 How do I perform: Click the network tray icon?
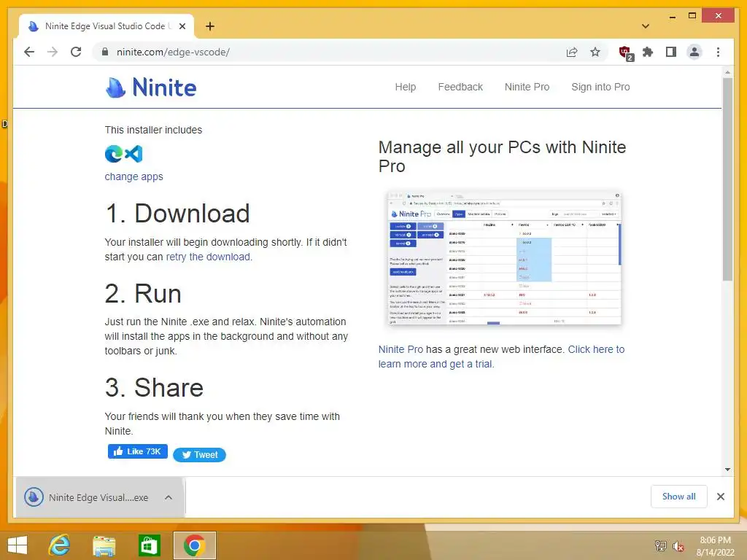[x=660, y=545]
